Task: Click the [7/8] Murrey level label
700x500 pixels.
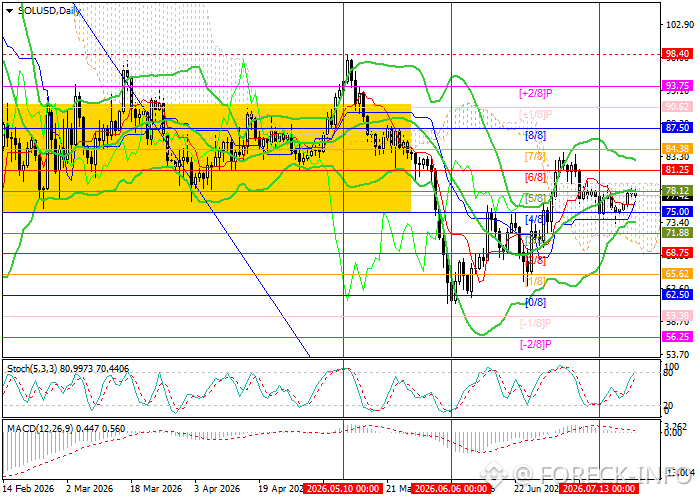Action: [x=535, y=156]
